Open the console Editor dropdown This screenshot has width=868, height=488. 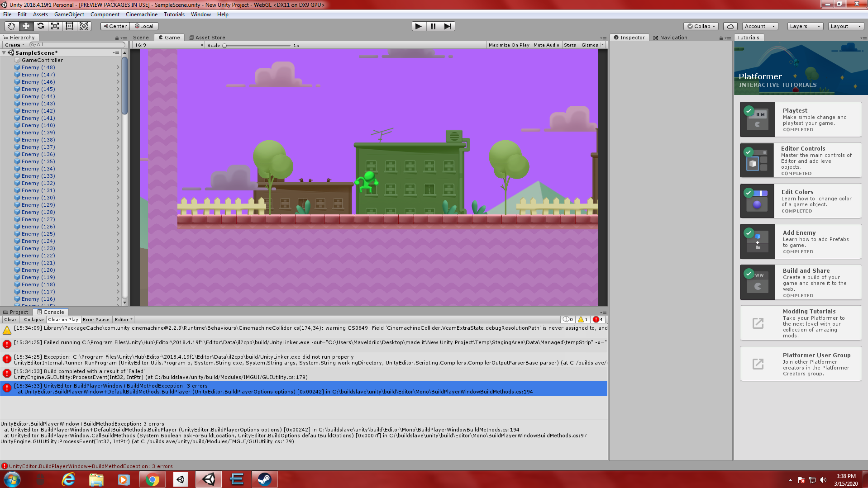[124, 319]
